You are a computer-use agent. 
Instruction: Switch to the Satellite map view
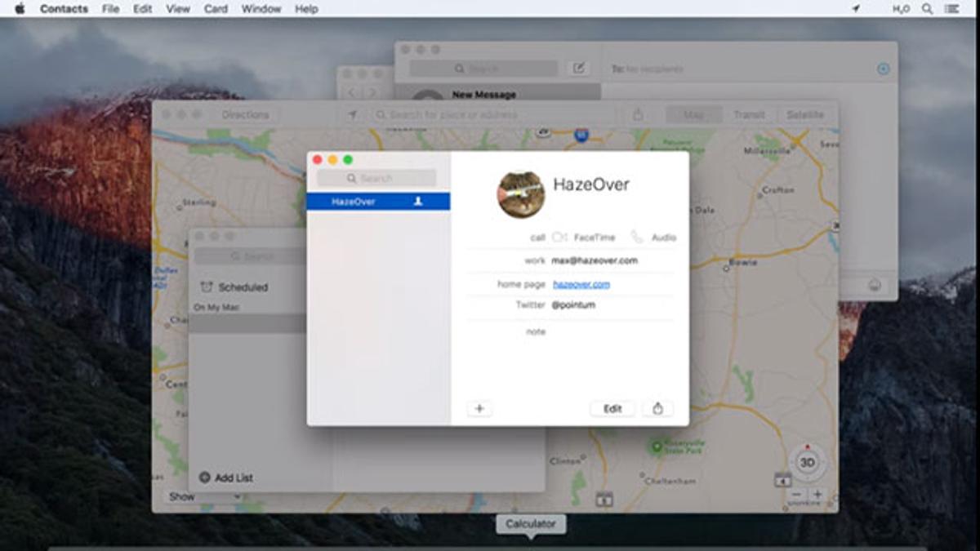click(x=805, y=115)
